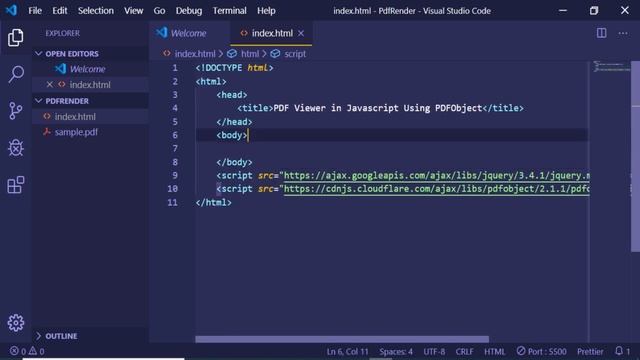Open the cloudflare pdfobject URL link
640x360 pixels.
pos(436,189)
